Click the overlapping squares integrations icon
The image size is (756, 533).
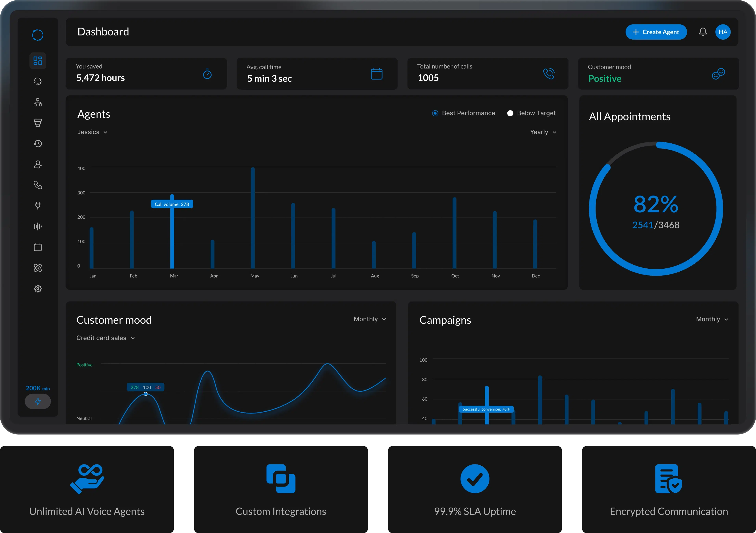point(281,479)
